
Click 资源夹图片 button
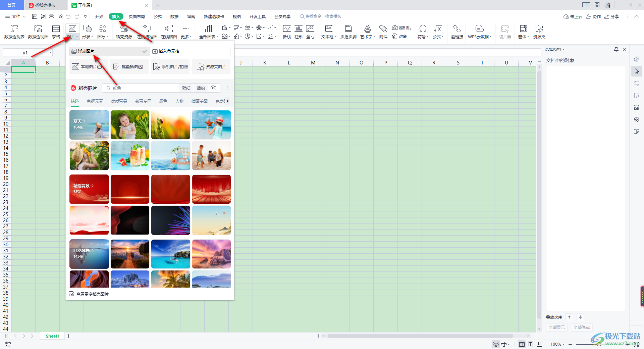211,66
